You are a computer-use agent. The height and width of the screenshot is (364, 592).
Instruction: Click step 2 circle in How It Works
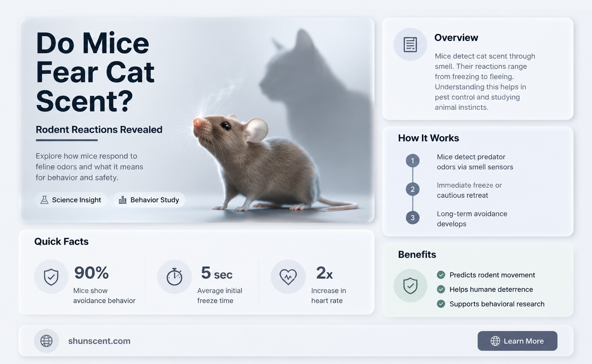click(x=412, y=189)
